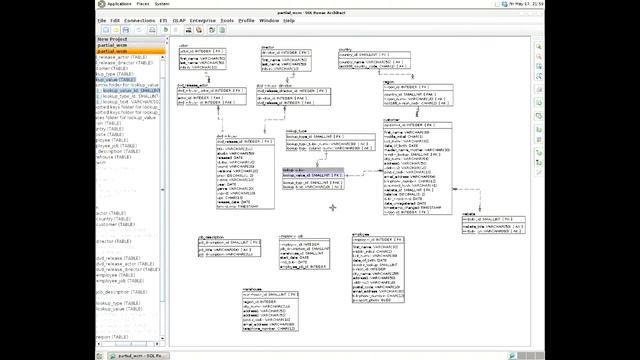
Task: Click the last side icon below the relationship icons
Action: point(539,172)
